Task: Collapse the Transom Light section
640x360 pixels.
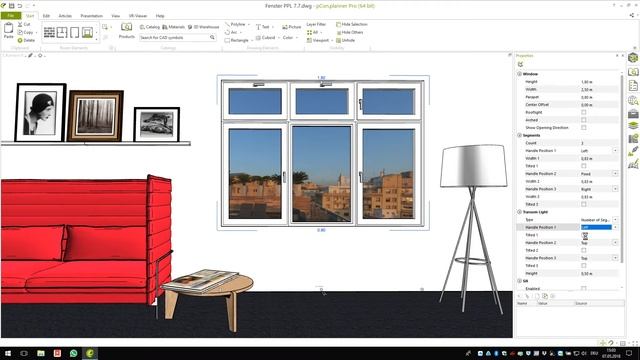Action: pos(520,212)
